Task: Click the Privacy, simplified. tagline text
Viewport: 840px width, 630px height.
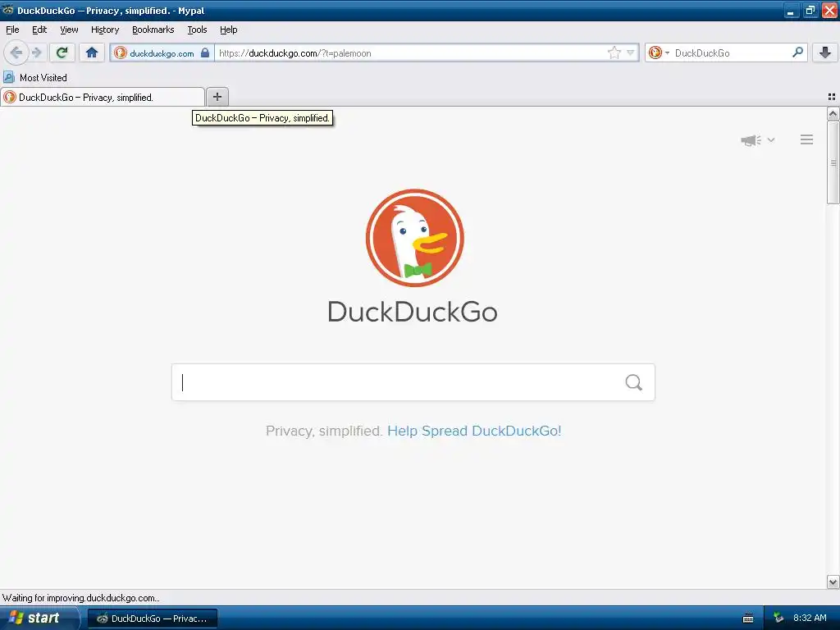Action: tap(323, 431)
